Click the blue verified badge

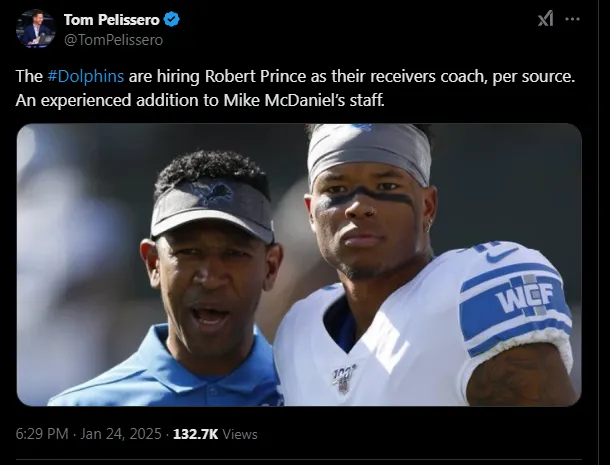172,20
